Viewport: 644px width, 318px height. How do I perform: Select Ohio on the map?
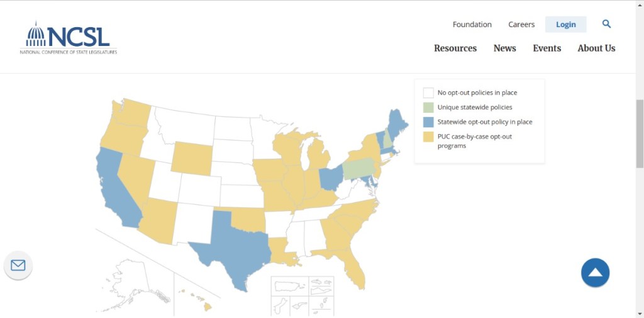(x=330, y=178)
